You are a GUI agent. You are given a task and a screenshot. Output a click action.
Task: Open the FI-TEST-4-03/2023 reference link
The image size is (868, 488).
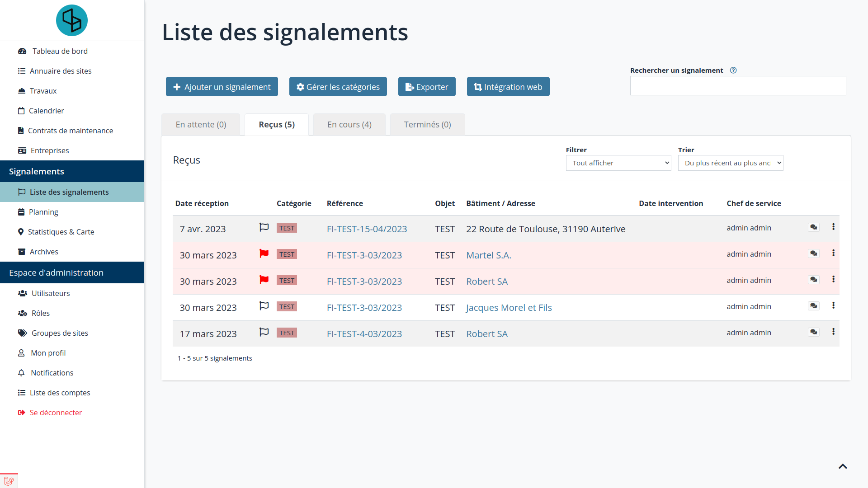[364, 334]
